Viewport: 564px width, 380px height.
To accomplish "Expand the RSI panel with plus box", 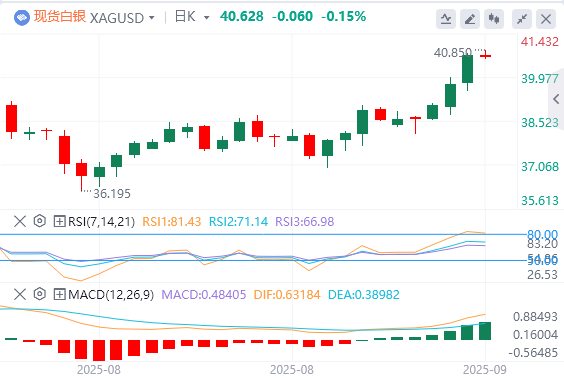I will 59,221.
